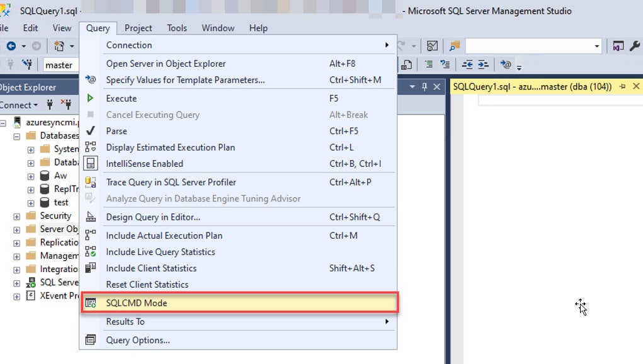The image size is (643, 364).
Task: Open the Window menu
Action: click(x=218, y=28)
